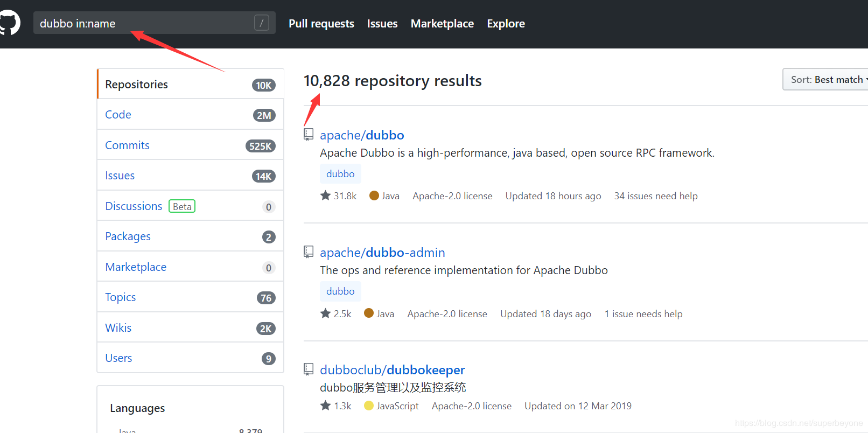The height and width of the screenshot is (433, 868).
Task: Select Issues results in sidebar
Action: pos(191,176)
